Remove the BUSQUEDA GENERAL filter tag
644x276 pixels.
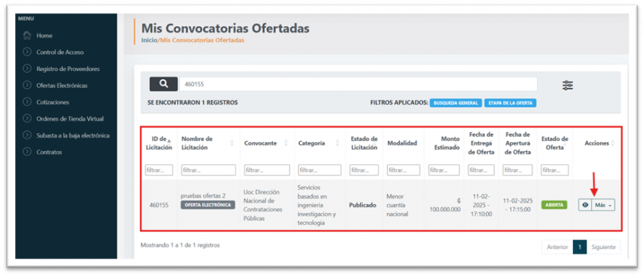[x=456, y=102]
